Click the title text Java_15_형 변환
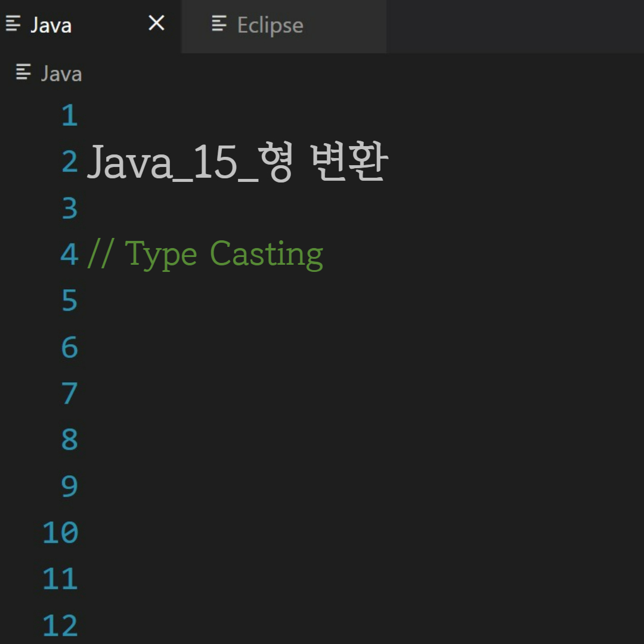This screenshot has height=644, width=644. click(x=237, y=162)
